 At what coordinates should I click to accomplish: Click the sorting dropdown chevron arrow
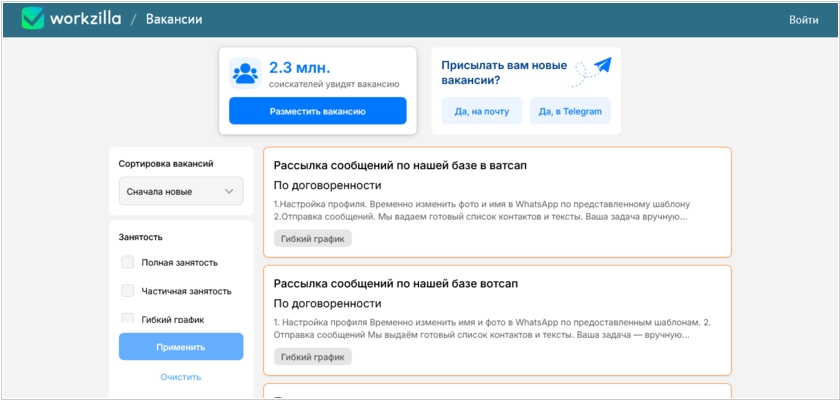(229, 191)
